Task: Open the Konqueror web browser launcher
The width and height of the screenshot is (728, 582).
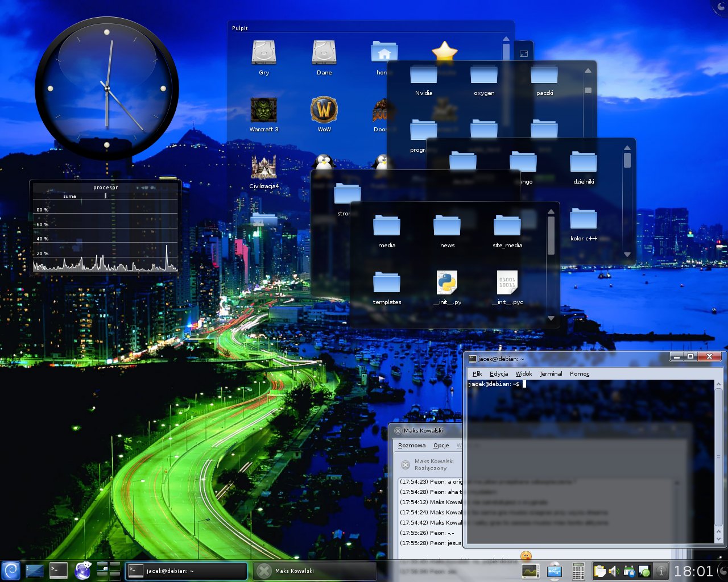Action: 83,570
